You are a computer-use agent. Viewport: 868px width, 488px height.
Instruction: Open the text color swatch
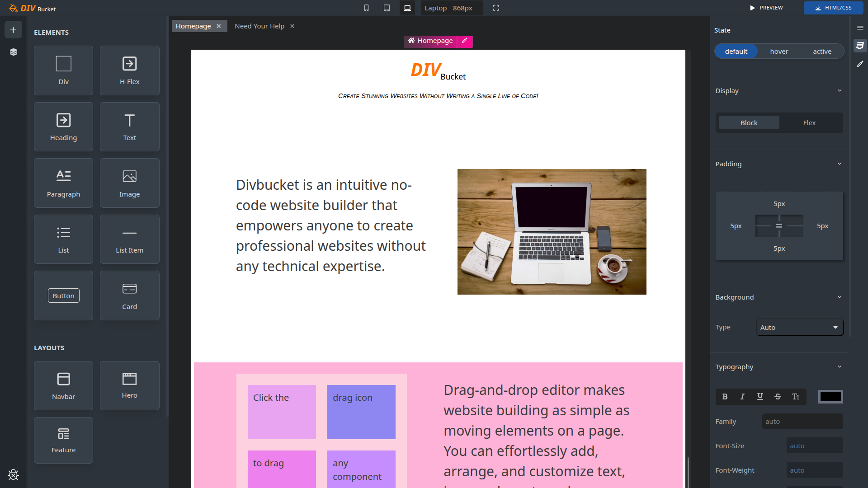point(830,397)
